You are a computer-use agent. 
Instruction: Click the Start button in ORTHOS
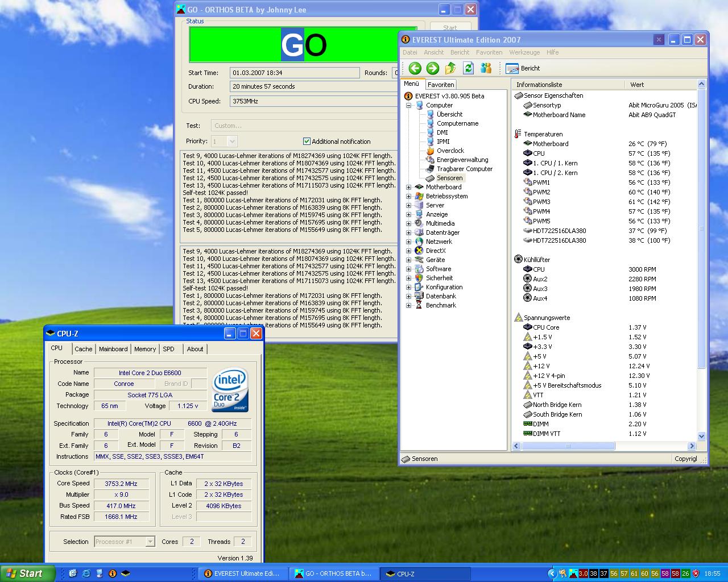click(450, 27)
